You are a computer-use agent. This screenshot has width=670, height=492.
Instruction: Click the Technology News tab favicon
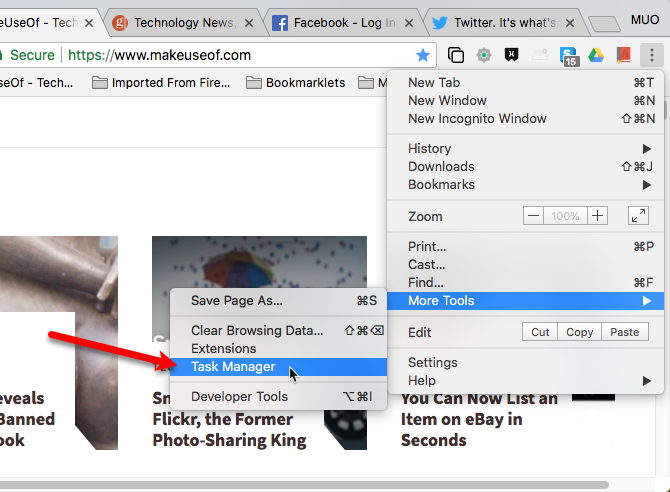pos(120,23)
